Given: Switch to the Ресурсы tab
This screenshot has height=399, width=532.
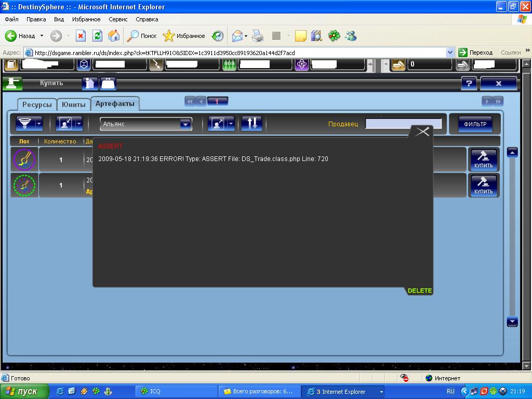Looking at the screenshot, I should coord(37,104).
